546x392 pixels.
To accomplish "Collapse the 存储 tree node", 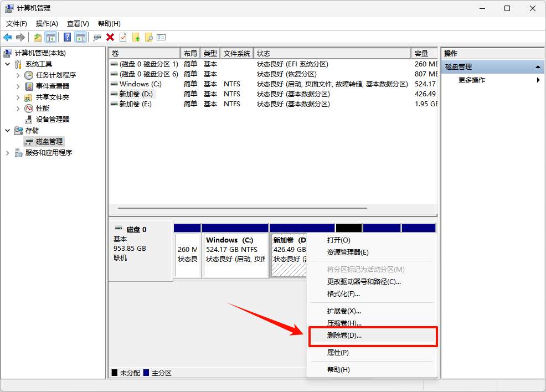I will pyautogui.click(x=7, y=131).
